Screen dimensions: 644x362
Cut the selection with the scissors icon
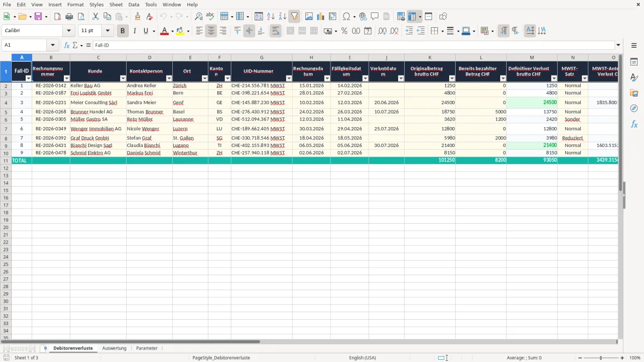point(96,17)
